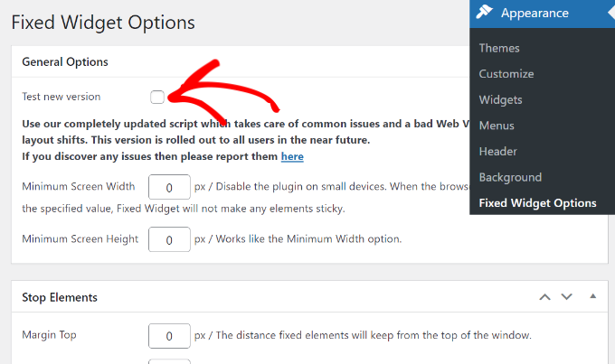Open the Themes submenu item
Viewport: 615px width, 364px height.
pos(499,48)
